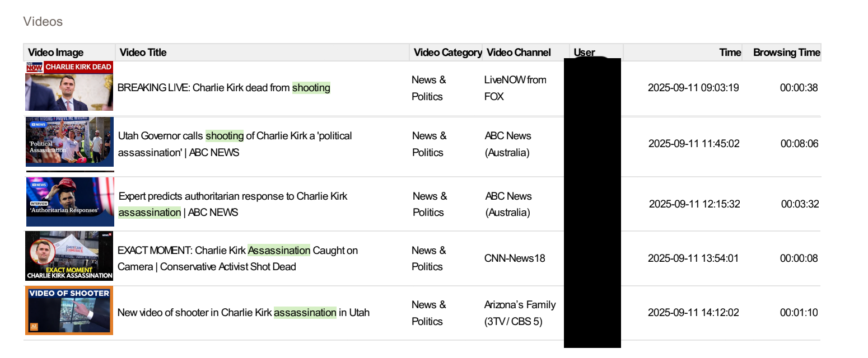Click the EXACT MOMENT Caught on Camera title
Screen dimensions: 868x358
[237, 258]
